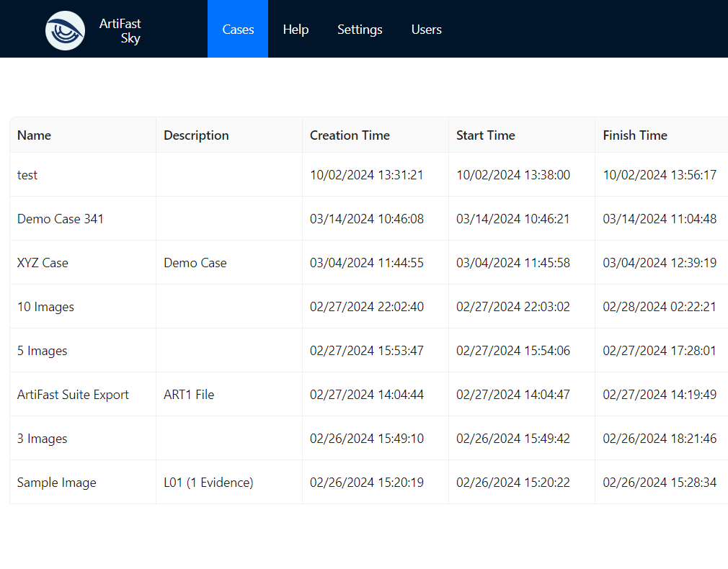Switch to the Users tab

click(x=426, y=30)
